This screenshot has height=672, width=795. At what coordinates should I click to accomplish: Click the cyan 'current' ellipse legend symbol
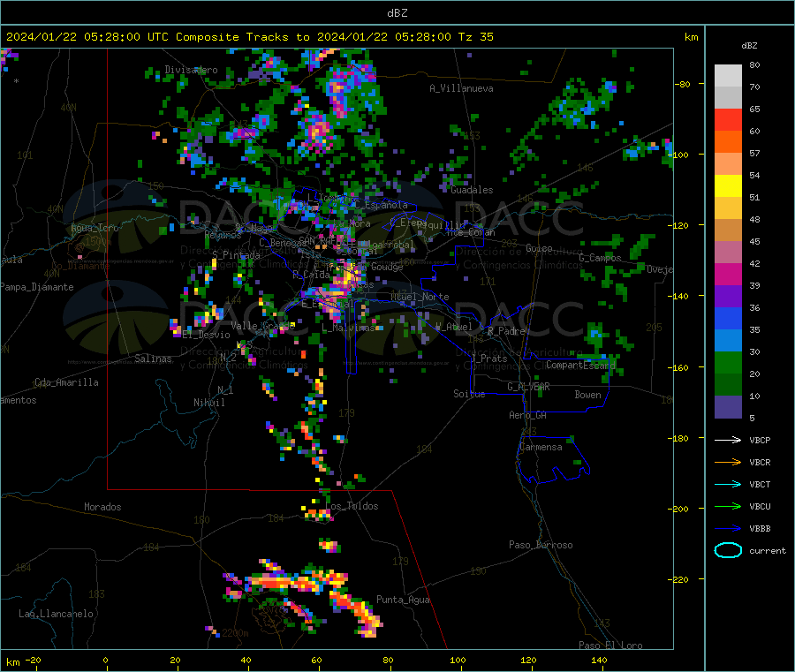pyautogui.click(x=728, y=550)
